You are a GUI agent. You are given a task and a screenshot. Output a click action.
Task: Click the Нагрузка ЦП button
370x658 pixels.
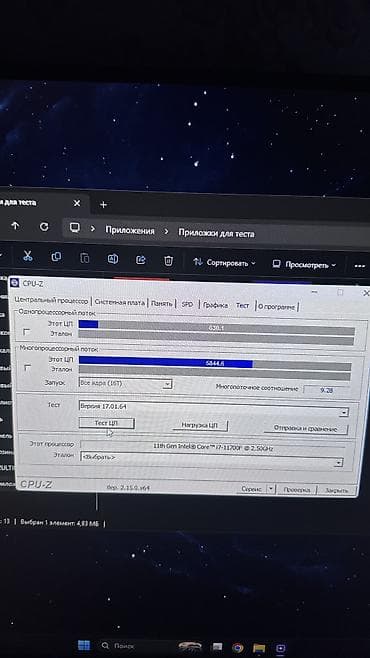point(200,426)
